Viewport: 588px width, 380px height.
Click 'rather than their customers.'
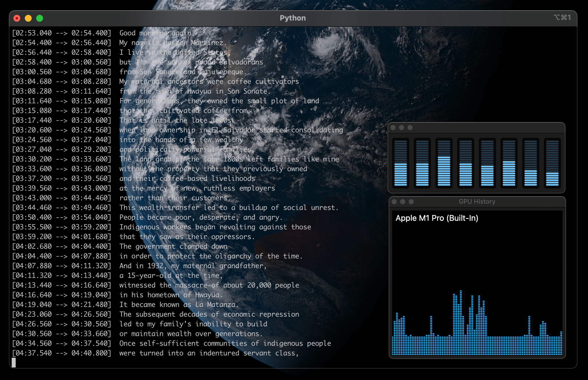pos(175,198)
